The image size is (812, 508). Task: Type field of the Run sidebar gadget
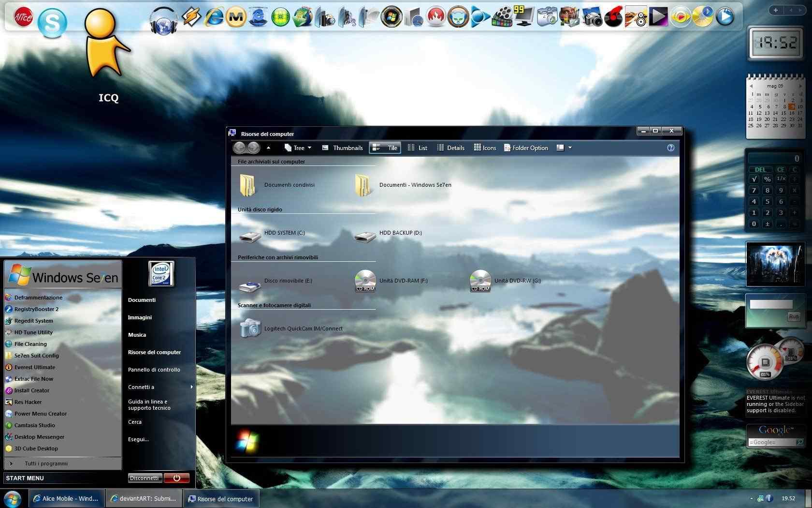pos(771,304)
